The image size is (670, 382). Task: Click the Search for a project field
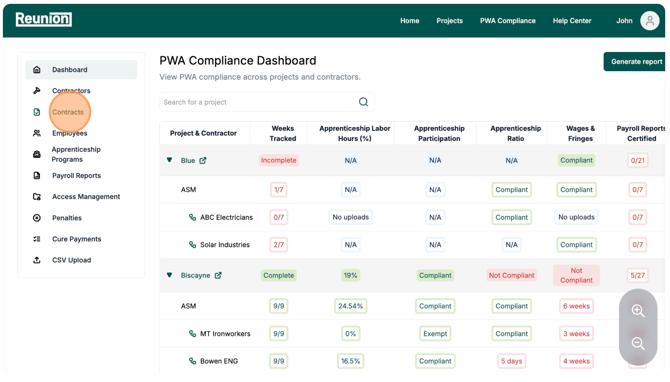tap(267, 102)
